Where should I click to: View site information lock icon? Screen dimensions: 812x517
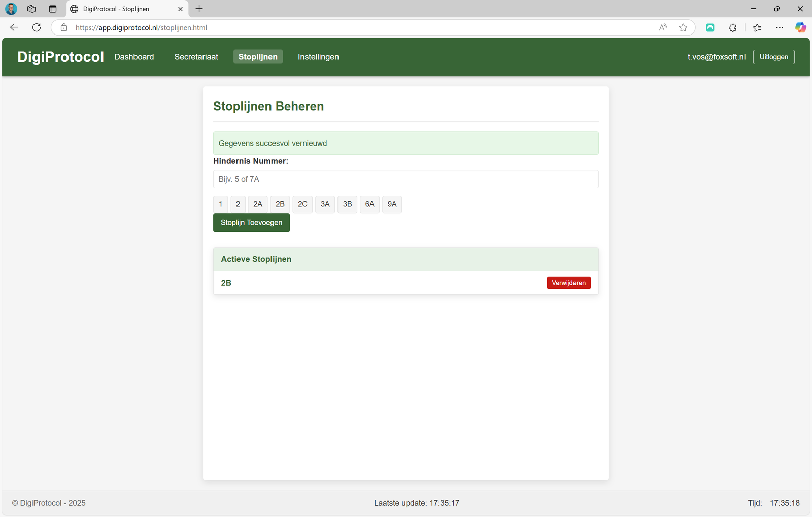pos(64,27)
